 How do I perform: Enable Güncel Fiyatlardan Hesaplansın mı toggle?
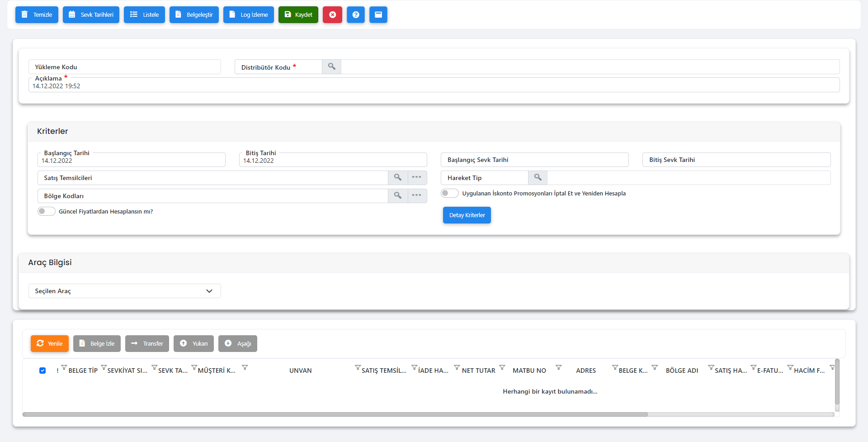(x=47, y=211)
